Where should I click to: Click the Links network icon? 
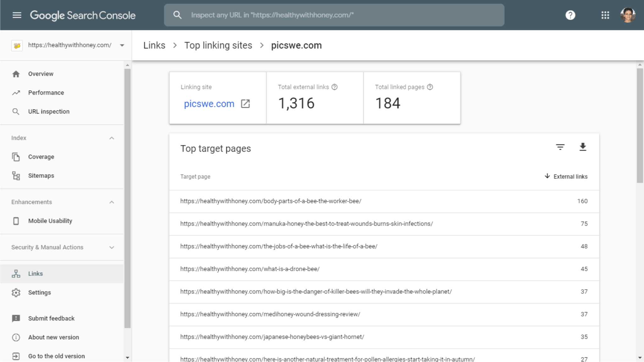[x=16, y=274]
